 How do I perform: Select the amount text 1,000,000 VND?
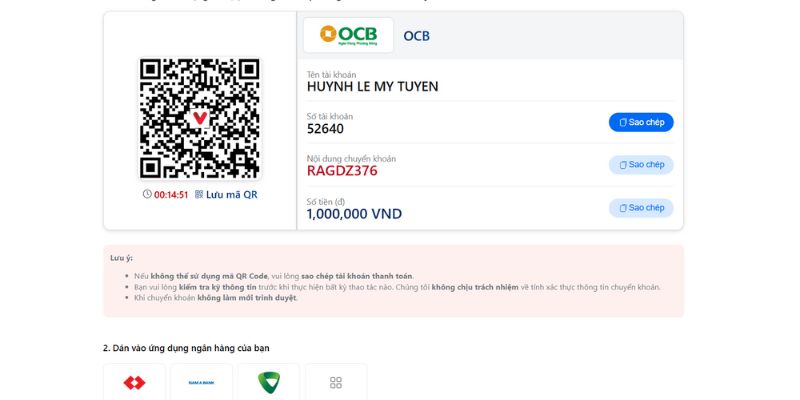354,214
